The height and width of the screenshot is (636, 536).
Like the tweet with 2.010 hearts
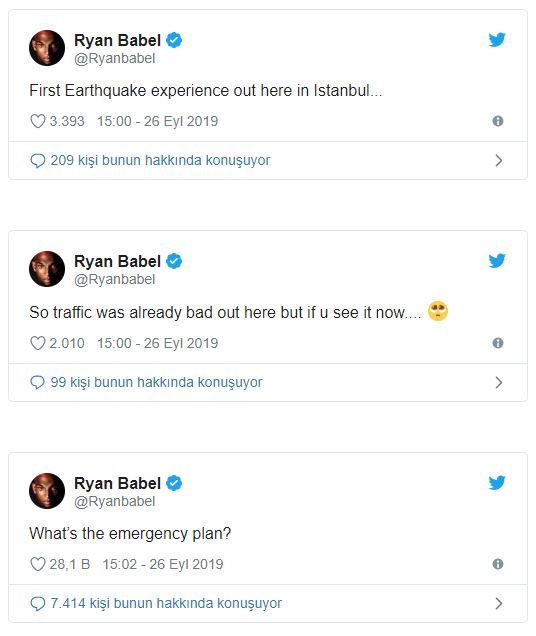(38, 343)
